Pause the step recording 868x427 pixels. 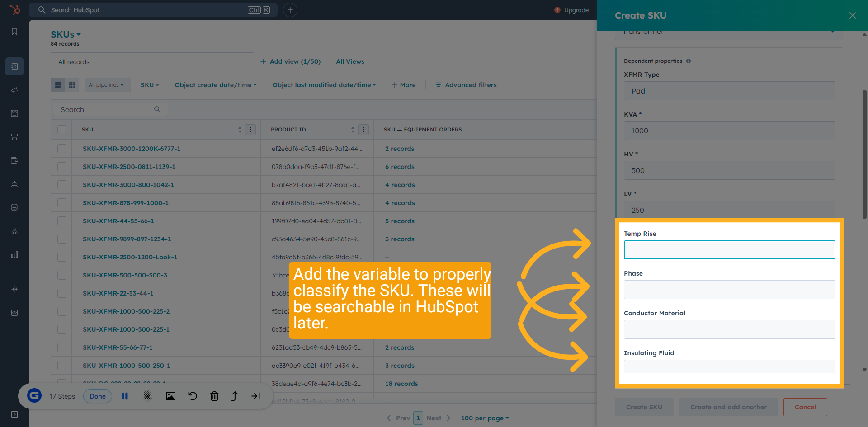125,396
